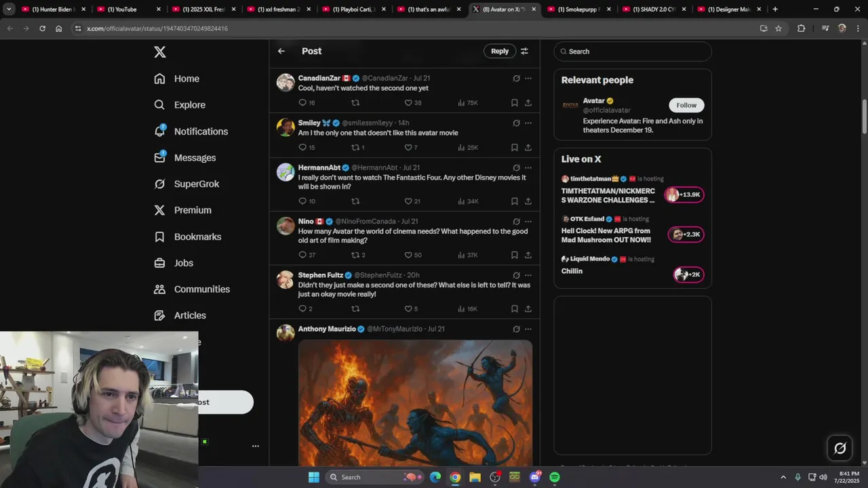The image size is (868, 488).
Task: Share Stephen Fultz's comment
Action: point(528,309)
